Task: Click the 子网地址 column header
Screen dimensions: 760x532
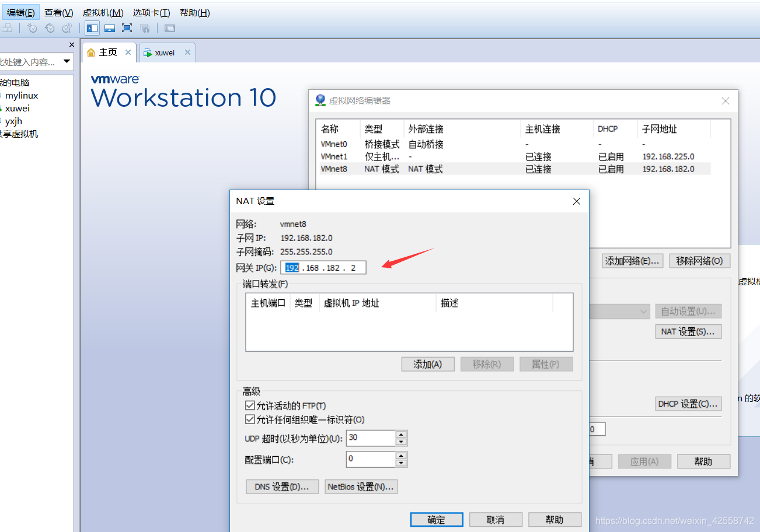Action: point(674,129)
